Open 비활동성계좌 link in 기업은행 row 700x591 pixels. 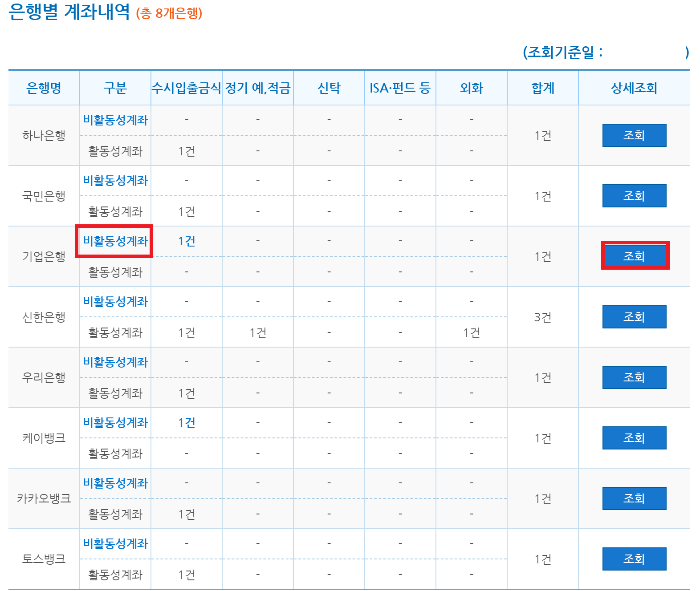[x=115, y=241]
